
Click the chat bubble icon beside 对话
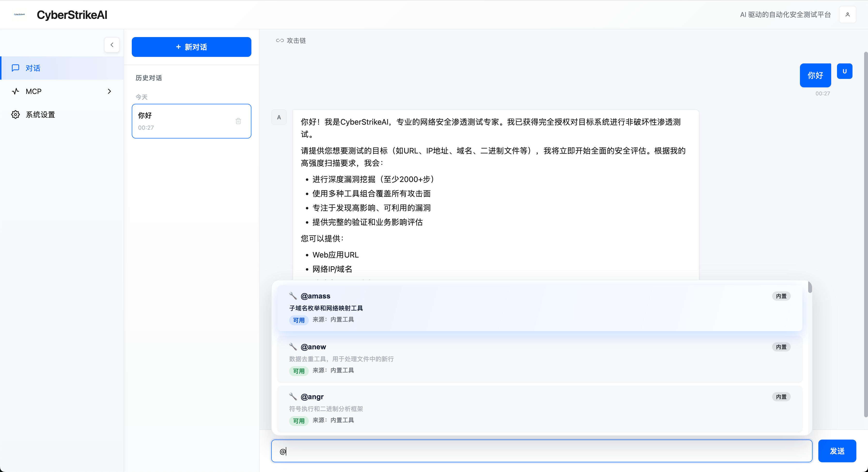[x=15, y=68]
